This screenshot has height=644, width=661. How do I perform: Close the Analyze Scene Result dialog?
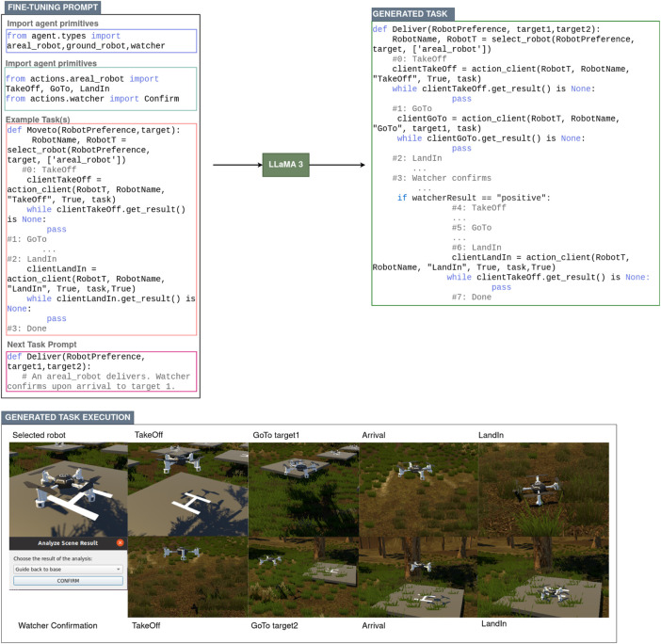click(120, 543)
